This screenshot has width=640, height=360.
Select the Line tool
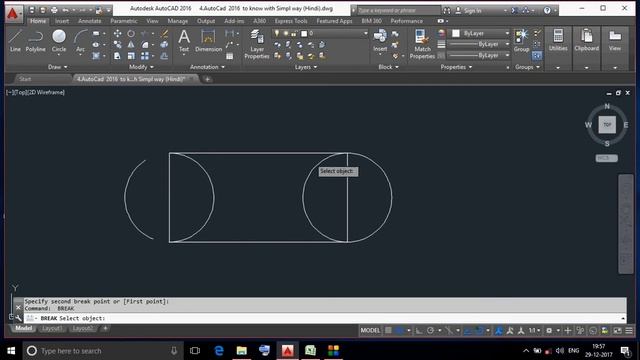click(15, 41)
